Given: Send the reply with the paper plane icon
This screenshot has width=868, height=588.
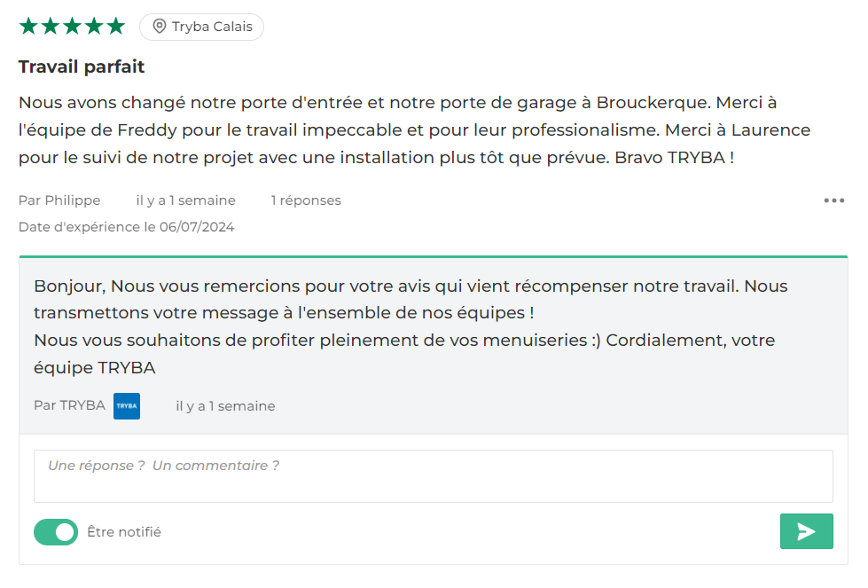Looking at the screenshot, I should [806, 531].
